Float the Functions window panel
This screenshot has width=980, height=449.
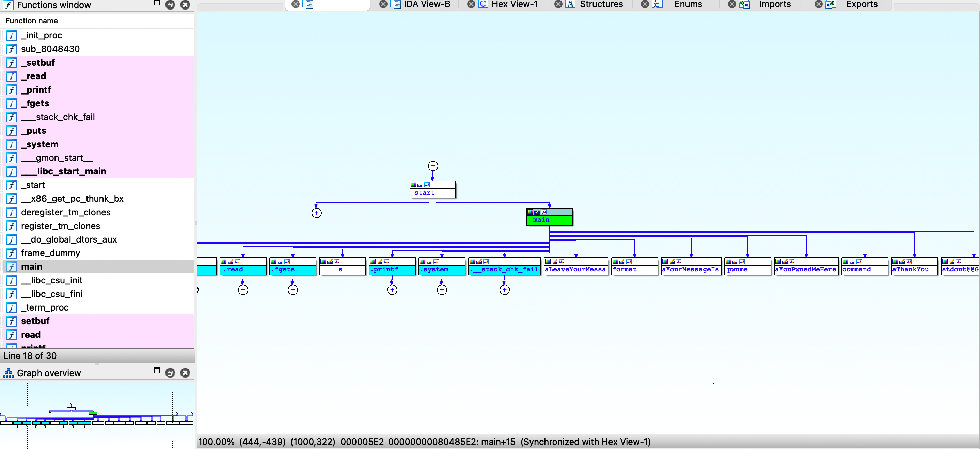[170, 5]
